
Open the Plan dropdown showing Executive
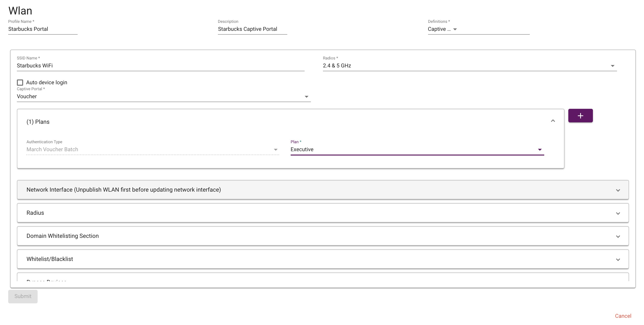(x=417, y=149)
